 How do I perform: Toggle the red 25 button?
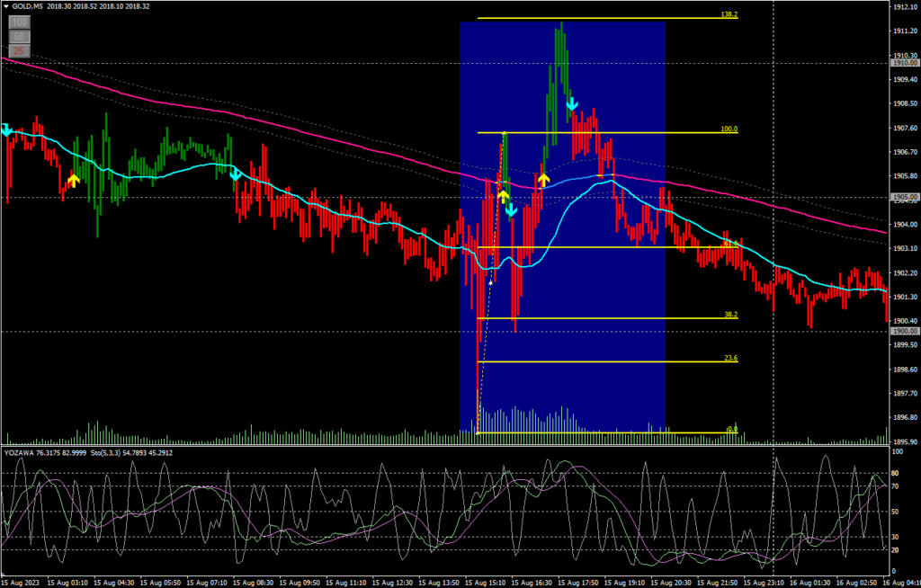pos(17,50)
